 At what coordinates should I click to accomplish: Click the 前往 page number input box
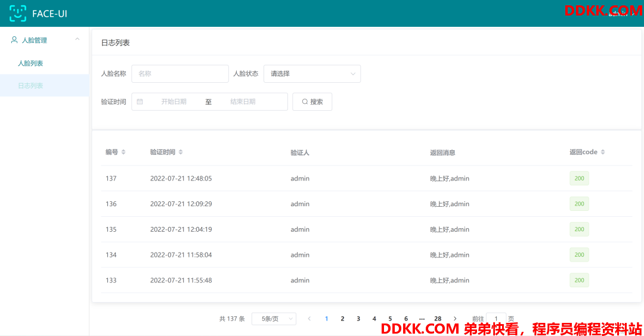(496, 319)
